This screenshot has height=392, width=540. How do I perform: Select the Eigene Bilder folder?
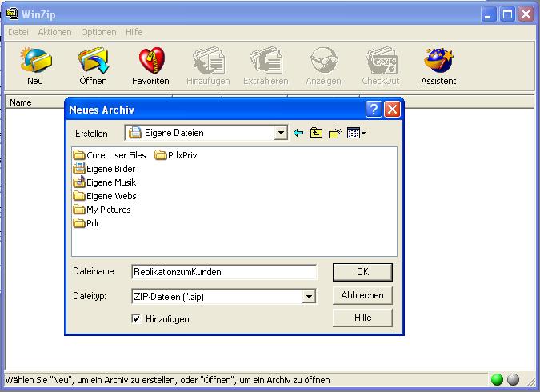(110, 169)
